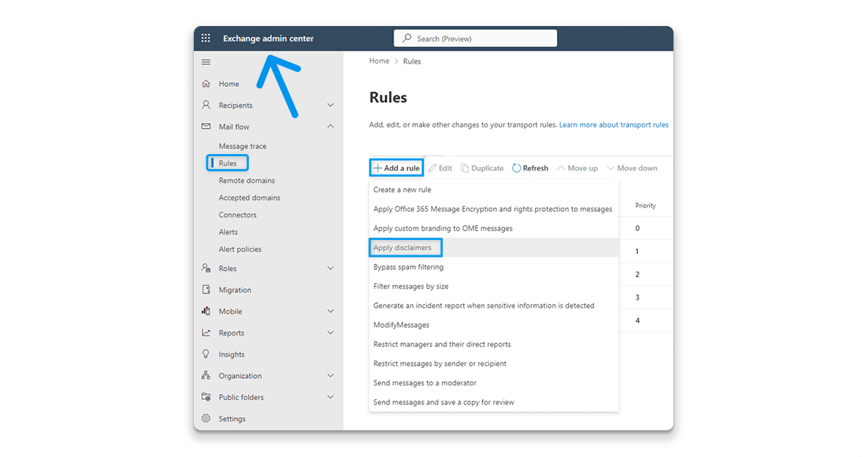This screenshot has height=457, width=868.
Task: Collapse navigation with the hamburger icon
Action: point(206,62)
